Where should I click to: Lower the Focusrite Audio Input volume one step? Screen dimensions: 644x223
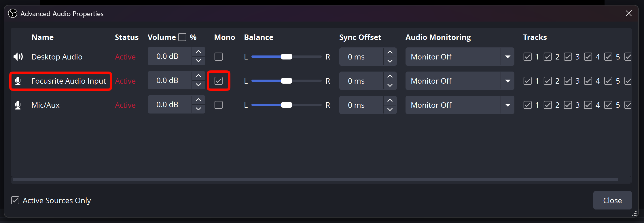[198, 85]
